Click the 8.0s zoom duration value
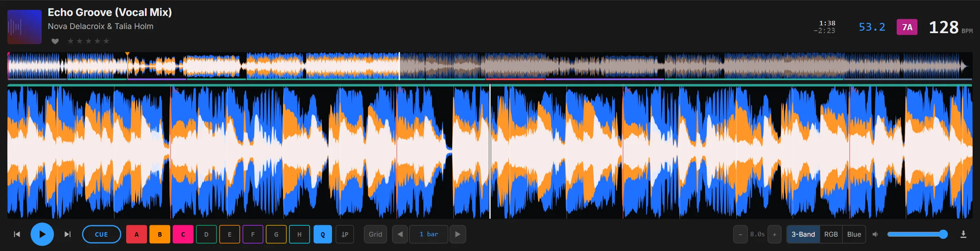980x251 pixels. click(757, 234)
